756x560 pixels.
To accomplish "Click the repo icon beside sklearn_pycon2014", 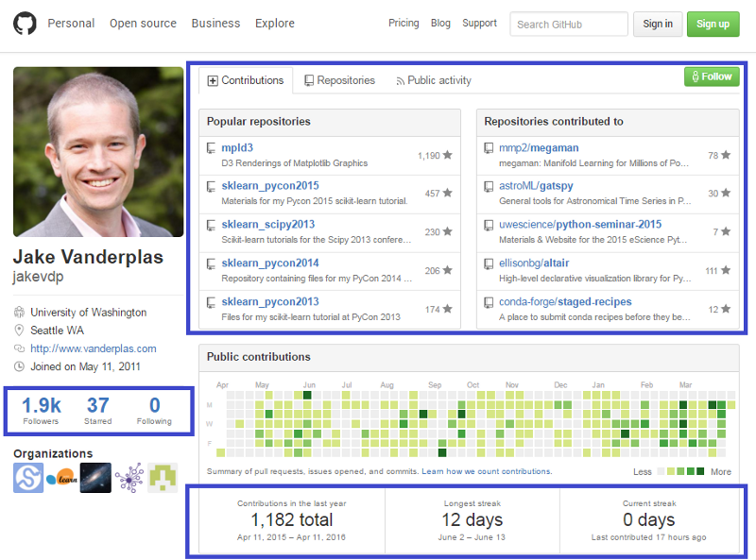I will pos(211,263).
